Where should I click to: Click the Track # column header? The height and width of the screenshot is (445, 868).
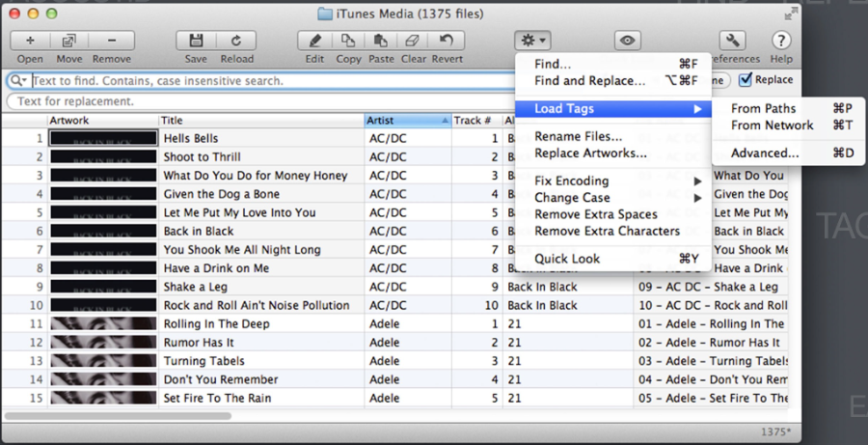[476, 121]
